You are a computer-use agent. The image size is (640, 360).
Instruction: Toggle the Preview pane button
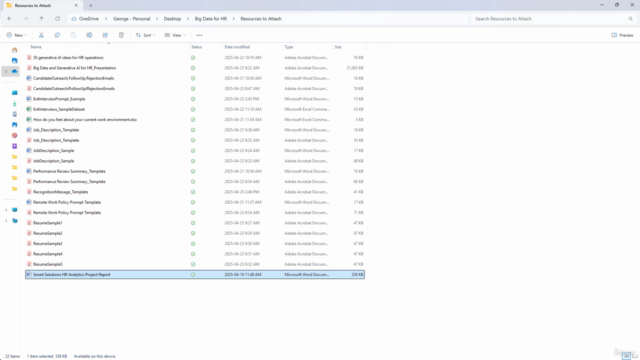coord(622,35)
